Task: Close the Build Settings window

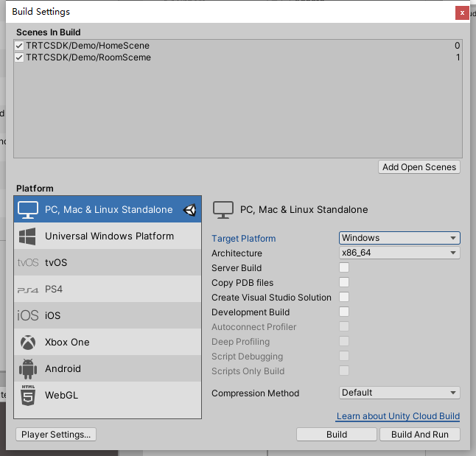Action: click(x=462, y=13)
